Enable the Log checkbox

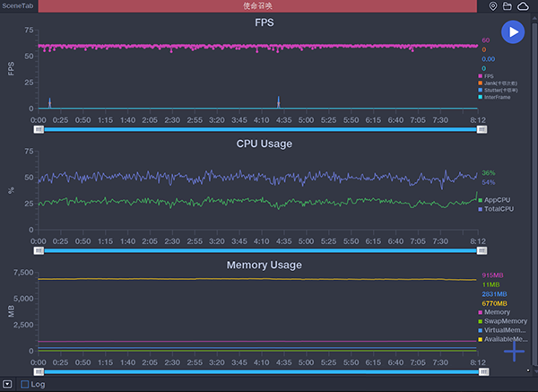coord(25,385)
